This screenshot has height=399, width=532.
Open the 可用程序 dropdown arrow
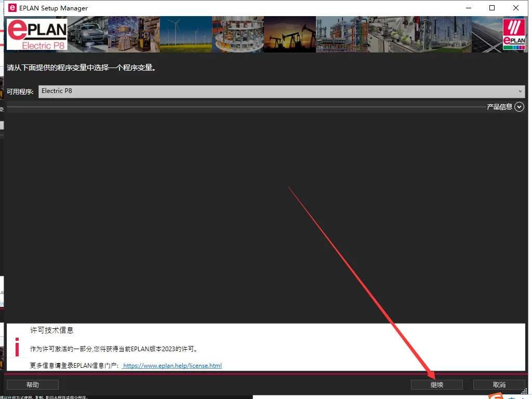(520, 91)
